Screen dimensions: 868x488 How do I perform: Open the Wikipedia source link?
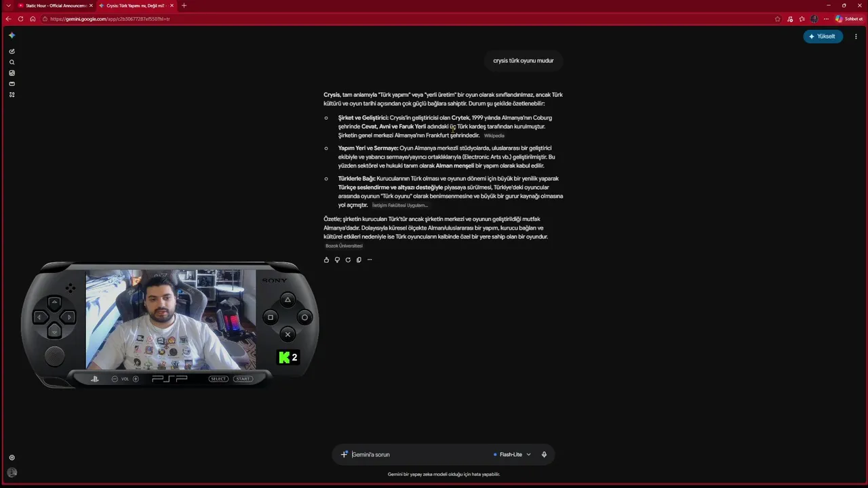pyautogui.click(x=494, y=136)
